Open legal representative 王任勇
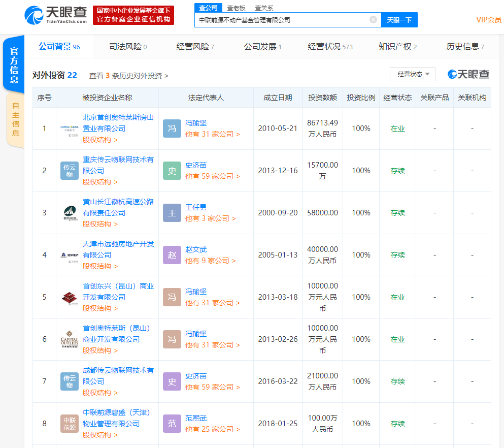 196,207
